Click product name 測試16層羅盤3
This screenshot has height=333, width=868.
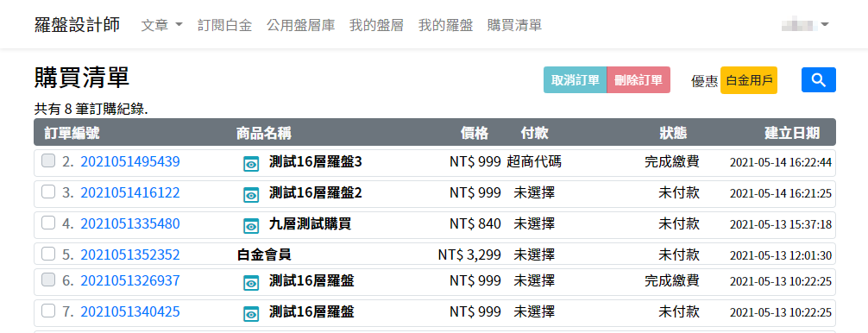click(x=316, y=161)
